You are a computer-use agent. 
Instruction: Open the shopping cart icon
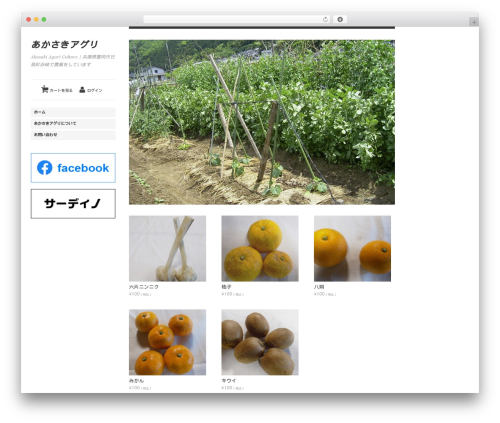[45, 89]
